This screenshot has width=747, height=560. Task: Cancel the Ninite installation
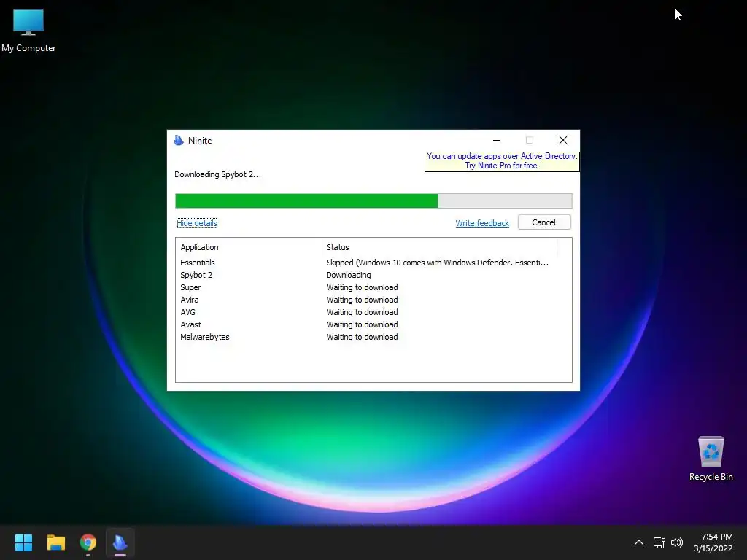(544, 222)
